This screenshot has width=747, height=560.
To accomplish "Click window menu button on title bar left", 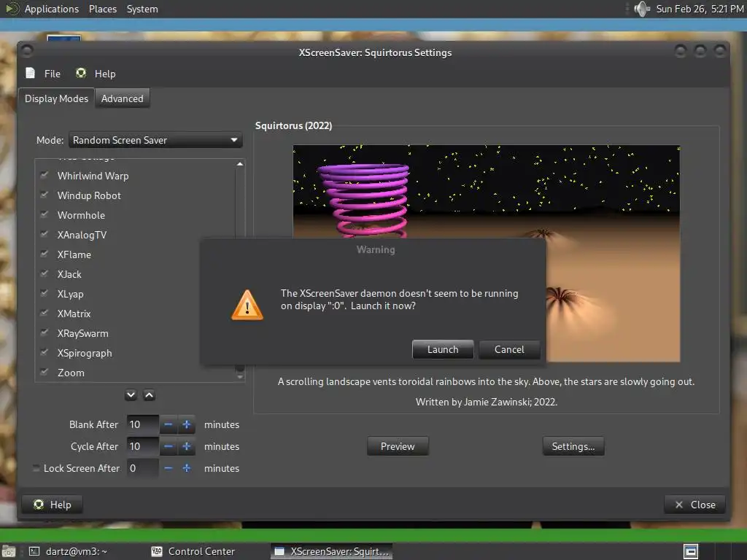I will coord(27,50).
